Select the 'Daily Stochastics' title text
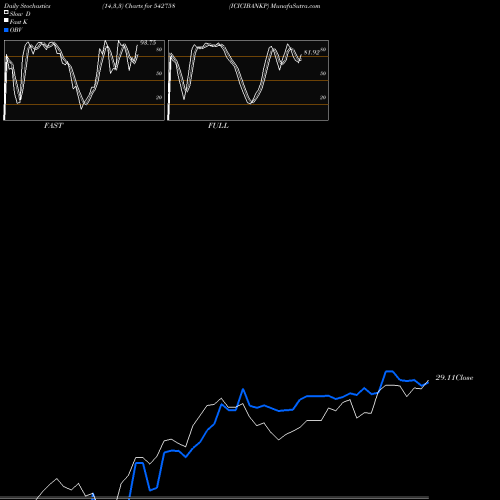The image size is (500, 500). tap(27, 6)
